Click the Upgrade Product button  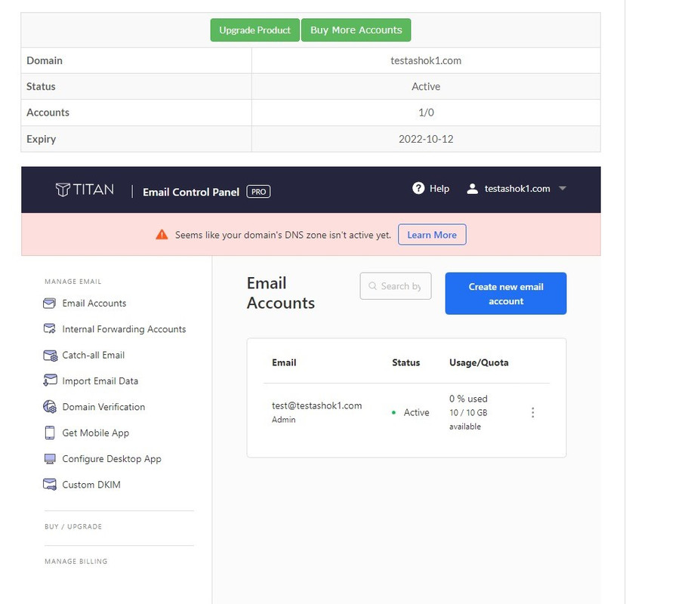pos(255,30)
